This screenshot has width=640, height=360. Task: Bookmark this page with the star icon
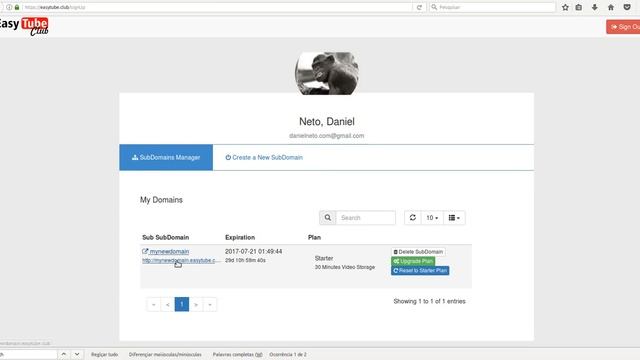pyautogui.click(x=565, y=7)
